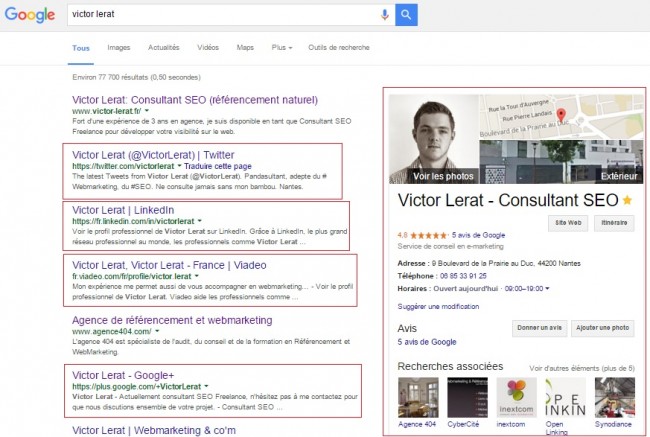This screenshot has width=650, height=437.
Task: Click Suggérer une modification
Action: [438, 307]
